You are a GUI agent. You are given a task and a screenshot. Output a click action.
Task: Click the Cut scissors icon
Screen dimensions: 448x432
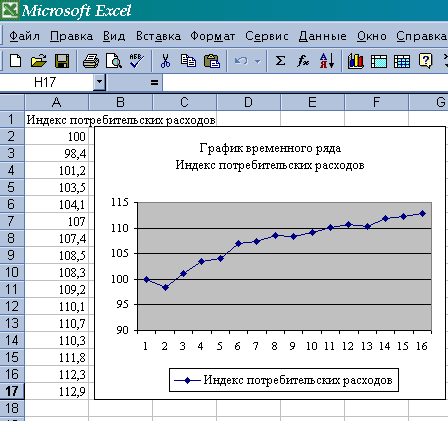[x=165, y=61]
